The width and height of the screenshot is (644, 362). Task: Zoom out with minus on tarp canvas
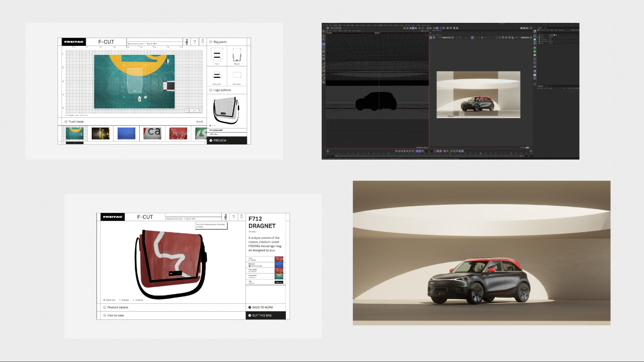click(x=191, y=110)
